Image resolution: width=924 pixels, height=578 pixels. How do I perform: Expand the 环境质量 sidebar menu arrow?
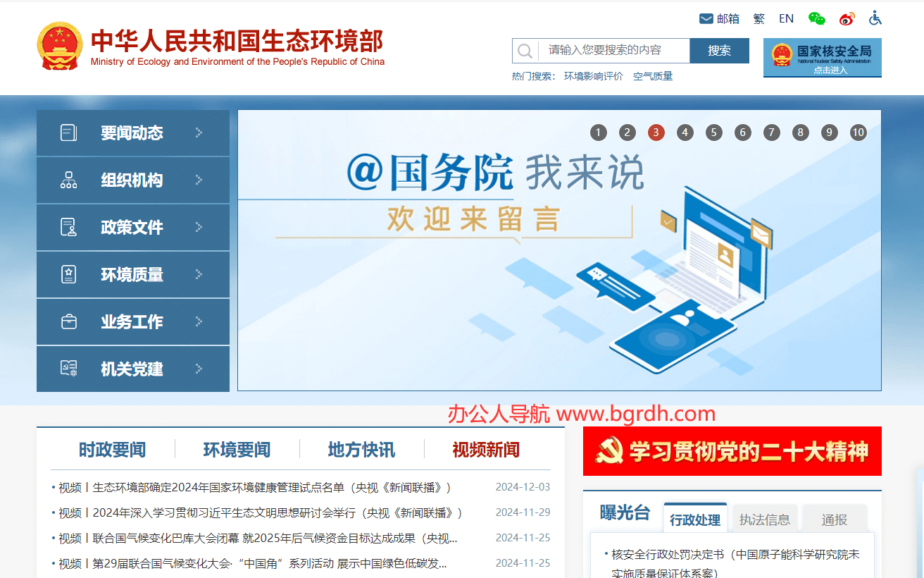coord(199,274)
